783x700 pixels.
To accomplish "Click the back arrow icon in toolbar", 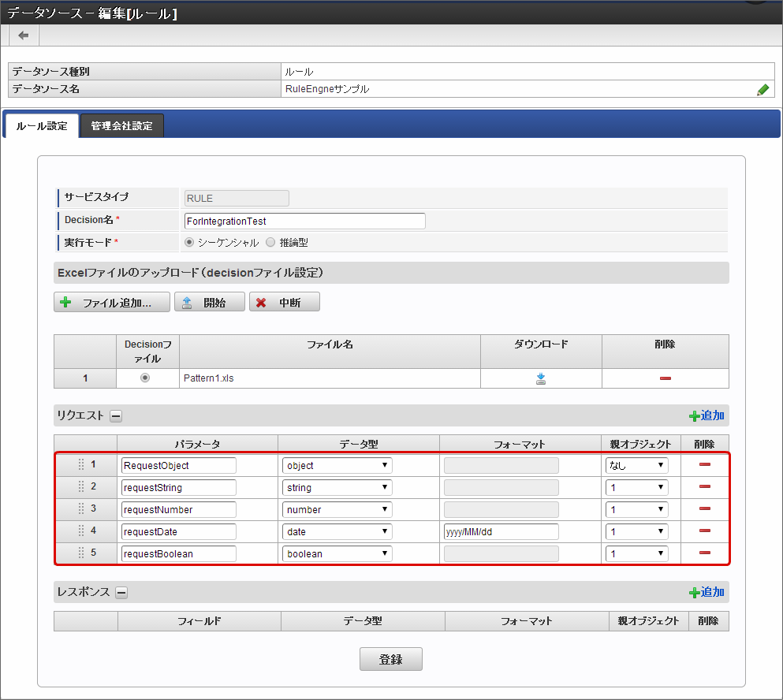I will (24, 35).
